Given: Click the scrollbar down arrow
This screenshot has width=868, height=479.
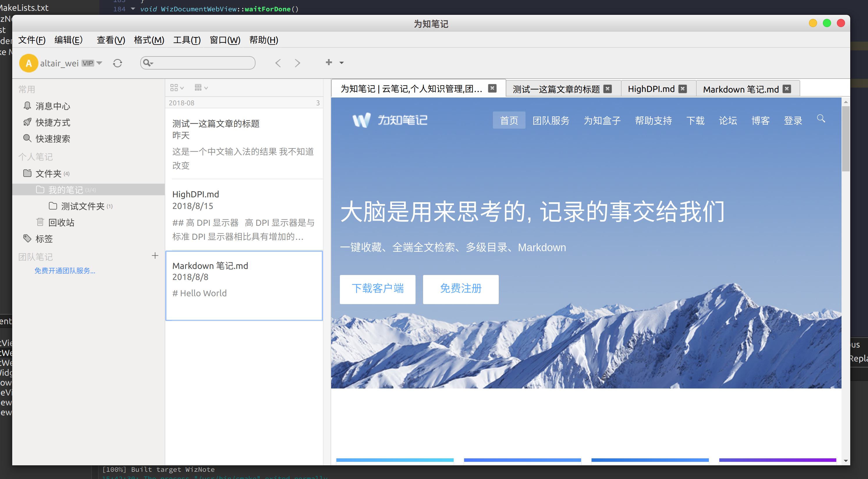Looking at the screenshot, I should pyautogui.click(x=845, y=460).
